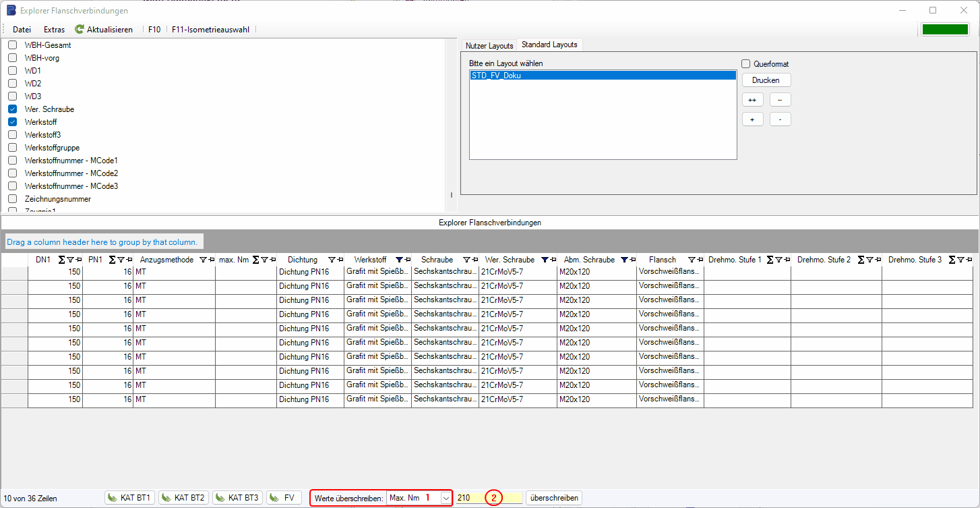This screenshot has width=980, height=508.
Task: Click the KAT BT2 button
Action: [x=183, y=498]
